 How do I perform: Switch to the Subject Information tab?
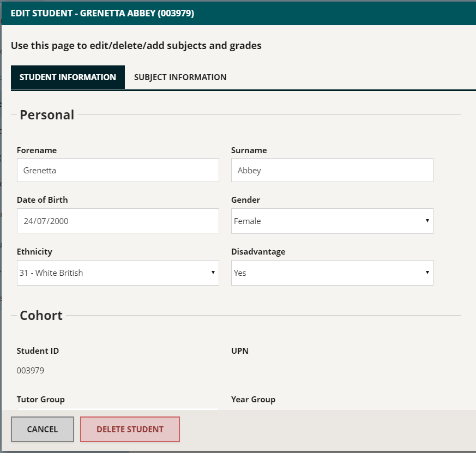(x=180, y=77)
